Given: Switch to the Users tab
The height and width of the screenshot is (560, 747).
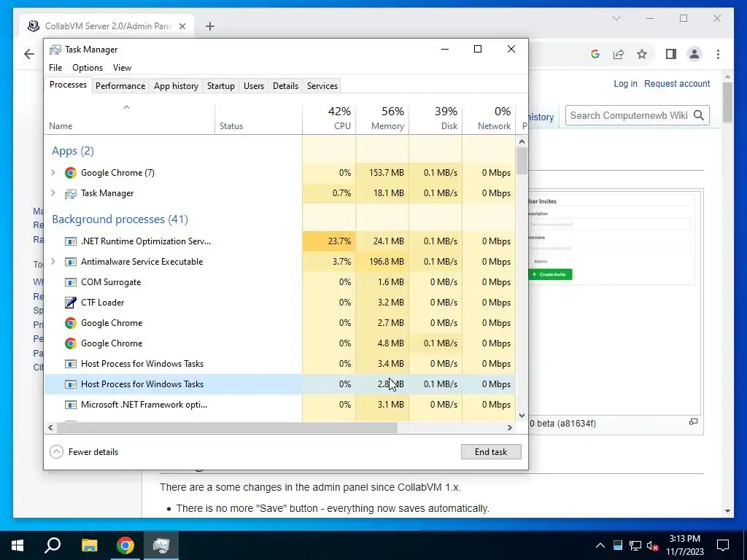Looking at the screenshot, I should point(253,86).
